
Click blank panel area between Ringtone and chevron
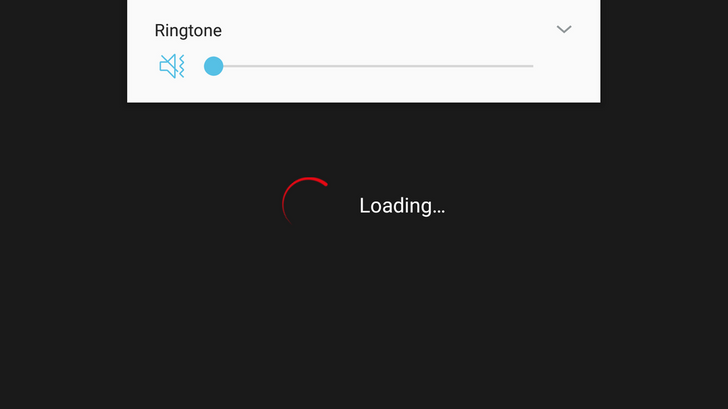click(x=389, y=30)
